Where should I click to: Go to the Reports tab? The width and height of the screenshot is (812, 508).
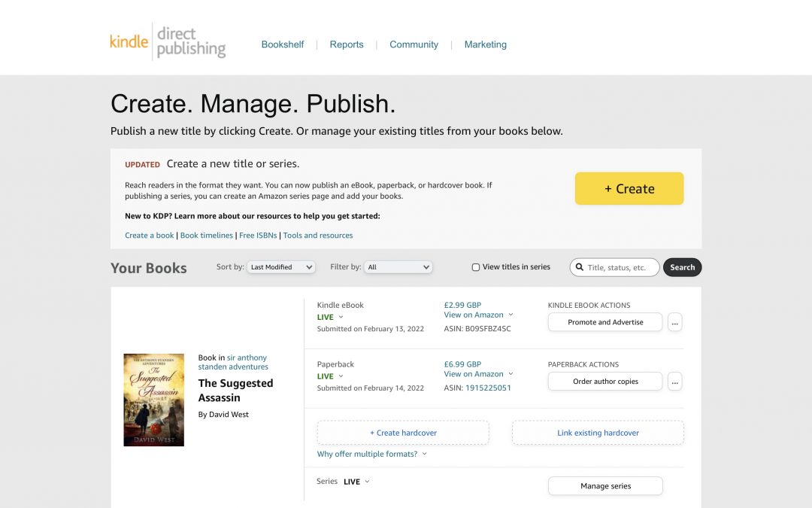[347, 44]
